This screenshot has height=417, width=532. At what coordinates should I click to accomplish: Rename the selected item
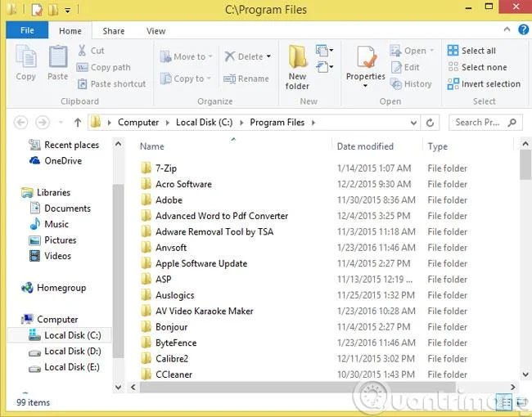coord(246,78)
